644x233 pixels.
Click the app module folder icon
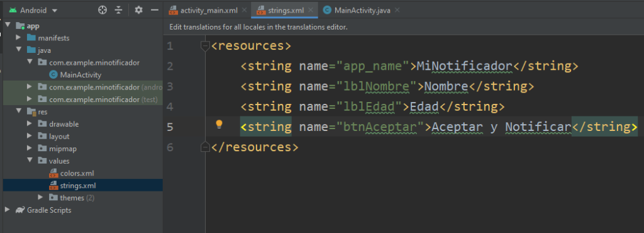20,26
